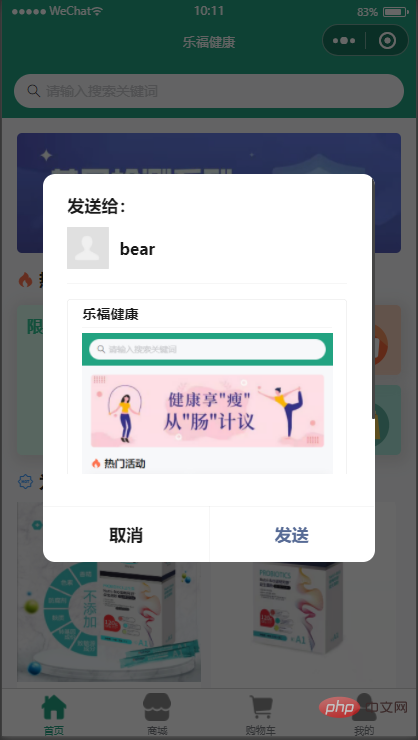Image resolution: width=418 pixels, height=740 pixels.
Task: Open the 我的 profile icon tab
Action: pos(364,715)
